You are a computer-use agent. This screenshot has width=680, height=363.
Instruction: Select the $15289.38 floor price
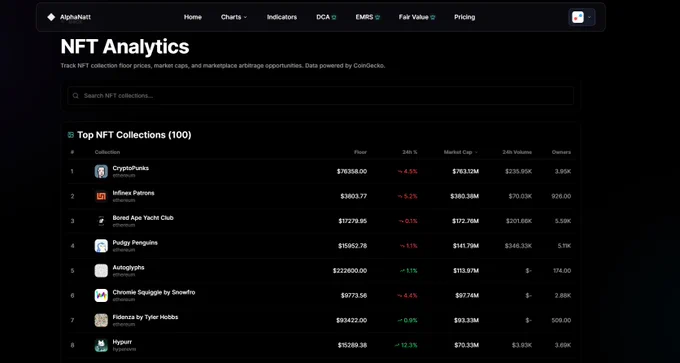coord(352,345)
